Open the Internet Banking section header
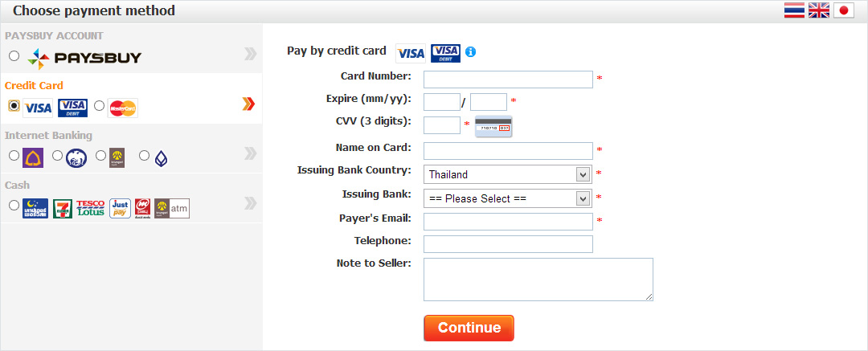The width and height of the screenshot is (868, 351). 49,135
